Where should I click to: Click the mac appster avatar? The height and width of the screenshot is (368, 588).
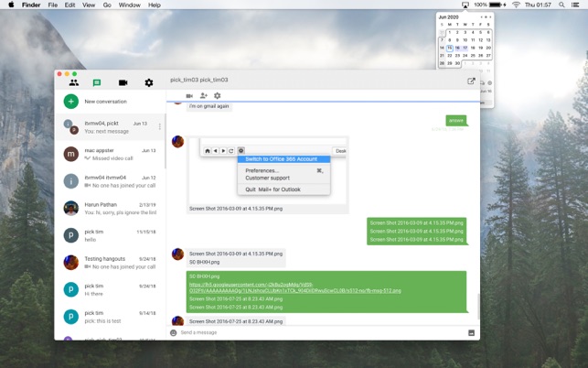(x=71, y=154)
